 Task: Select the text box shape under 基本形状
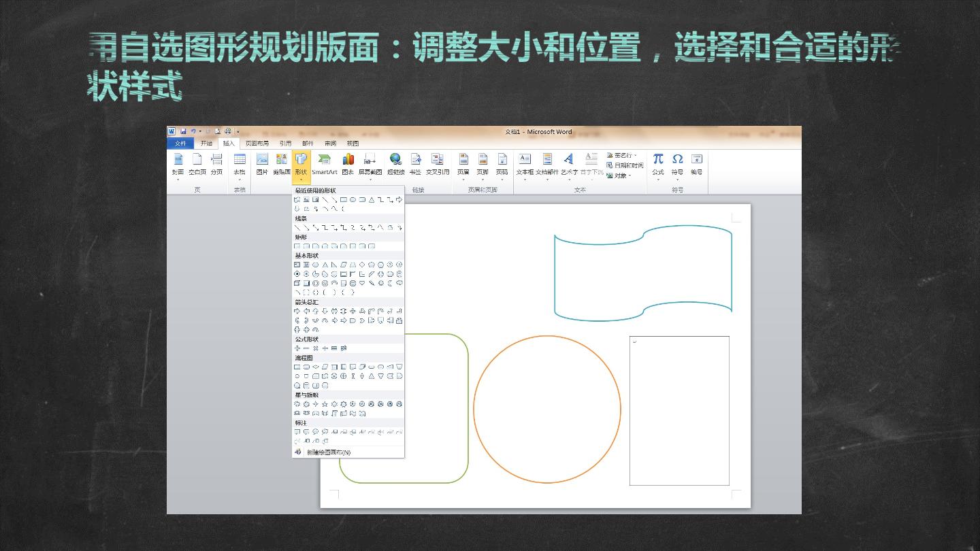click(297, 265)
